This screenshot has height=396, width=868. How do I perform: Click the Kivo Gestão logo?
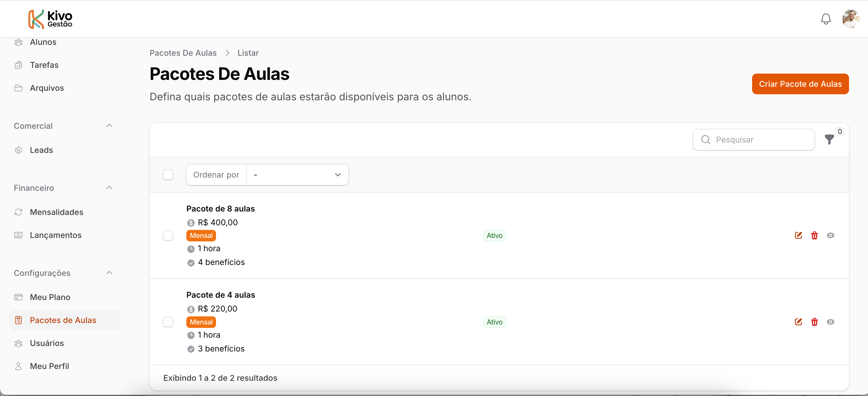(50, 19)
